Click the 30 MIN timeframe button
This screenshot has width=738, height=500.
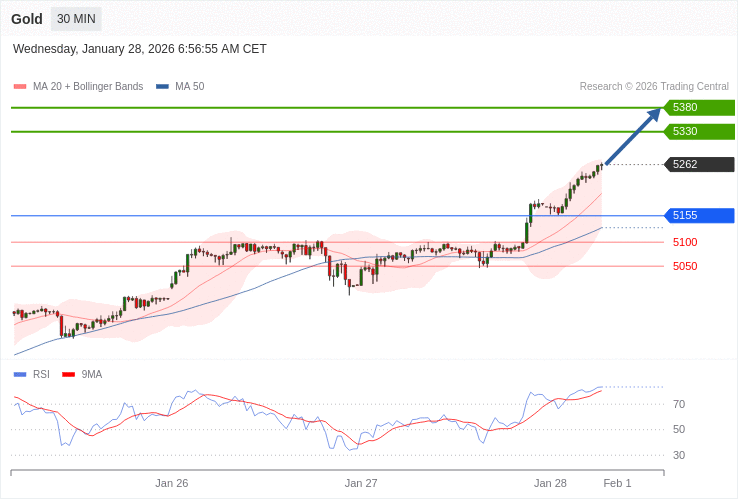pos(76,19)
